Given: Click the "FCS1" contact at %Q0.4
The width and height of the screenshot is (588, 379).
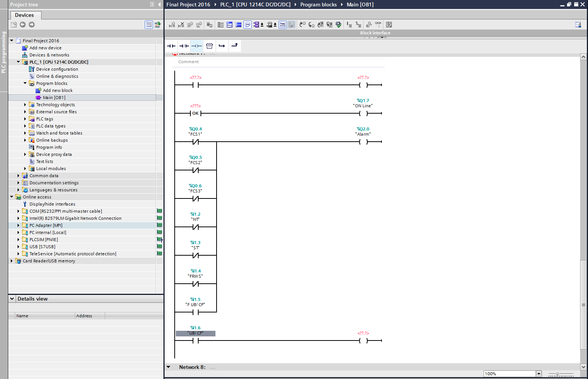Looking at the screenshot, I should (195, 142).
